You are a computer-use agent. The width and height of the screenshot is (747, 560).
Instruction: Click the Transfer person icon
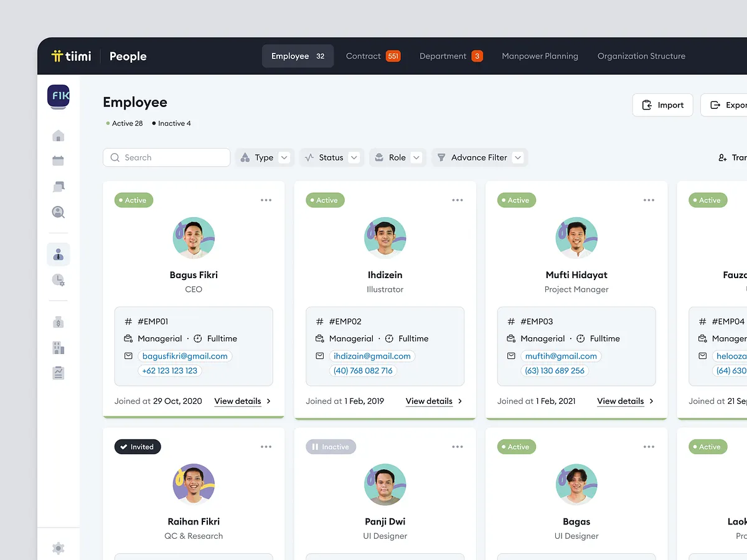click(723, 158)
